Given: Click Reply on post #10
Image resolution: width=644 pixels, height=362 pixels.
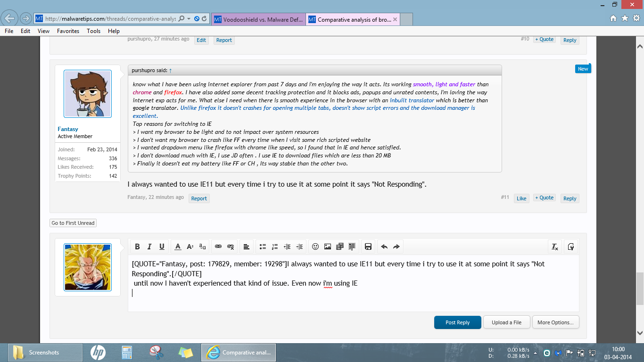Looking at the screenshot, I should 570,40.
